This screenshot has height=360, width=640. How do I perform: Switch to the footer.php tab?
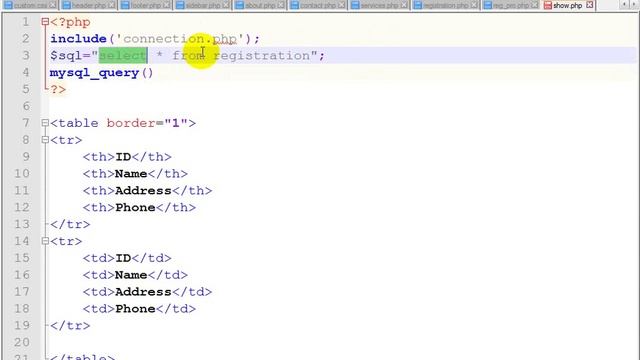click(x=145, y=5)
